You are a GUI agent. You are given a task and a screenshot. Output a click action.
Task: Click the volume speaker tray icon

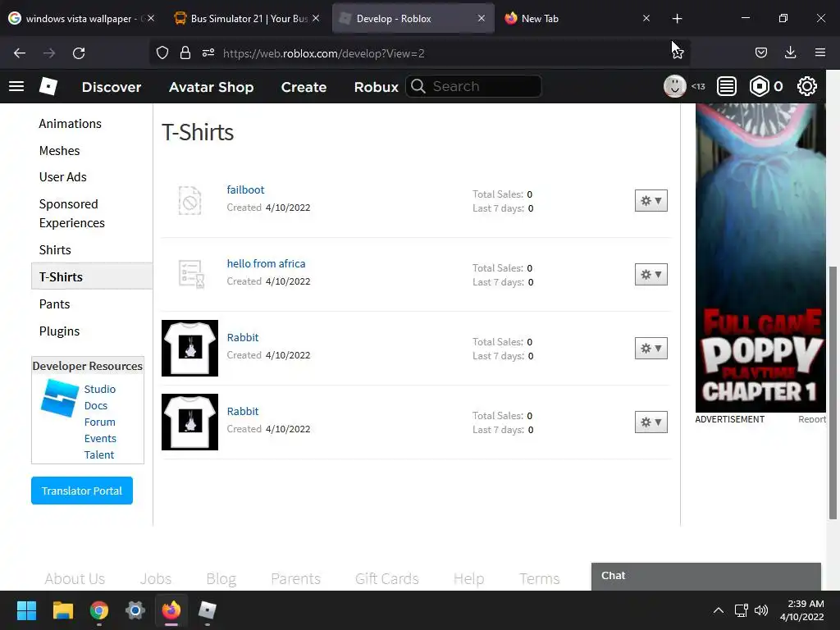[760, 610]
